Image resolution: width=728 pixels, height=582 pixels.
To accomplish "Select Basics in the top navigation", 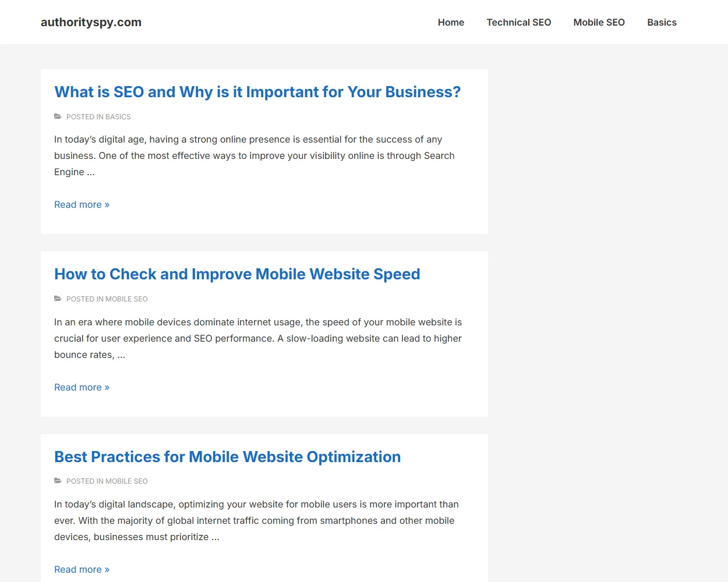I will [662, 22].
